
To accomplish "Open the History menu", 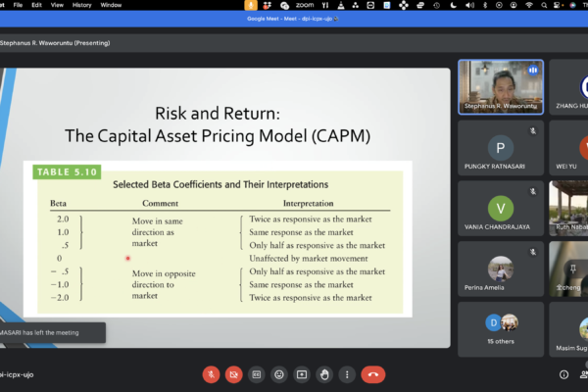I will 81,5.
